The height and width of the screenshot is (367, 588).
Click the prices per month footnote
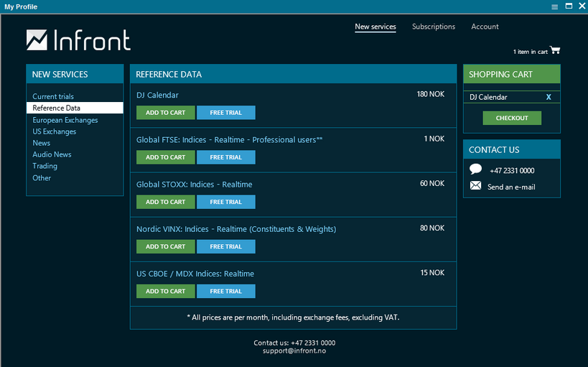293,317
